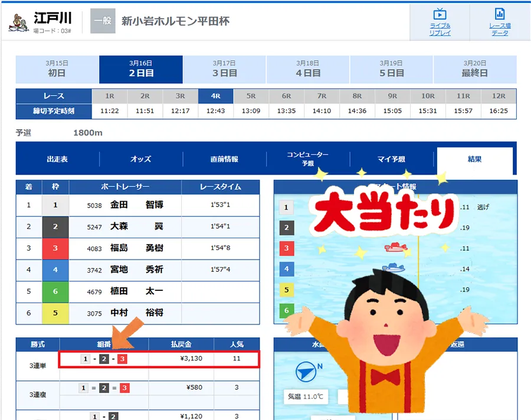
Task: Open the コンピューター予想 tab
Action: (307, 159)
